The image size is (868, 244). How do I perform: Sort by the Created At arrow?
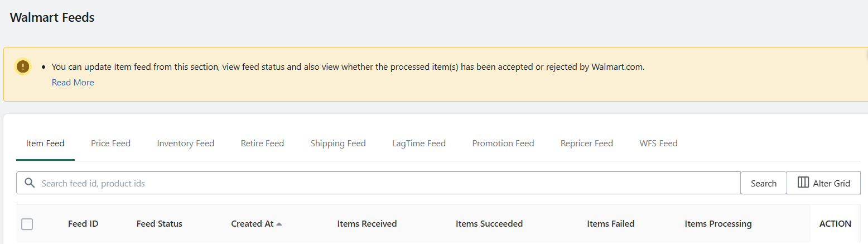tap(279, 224)
